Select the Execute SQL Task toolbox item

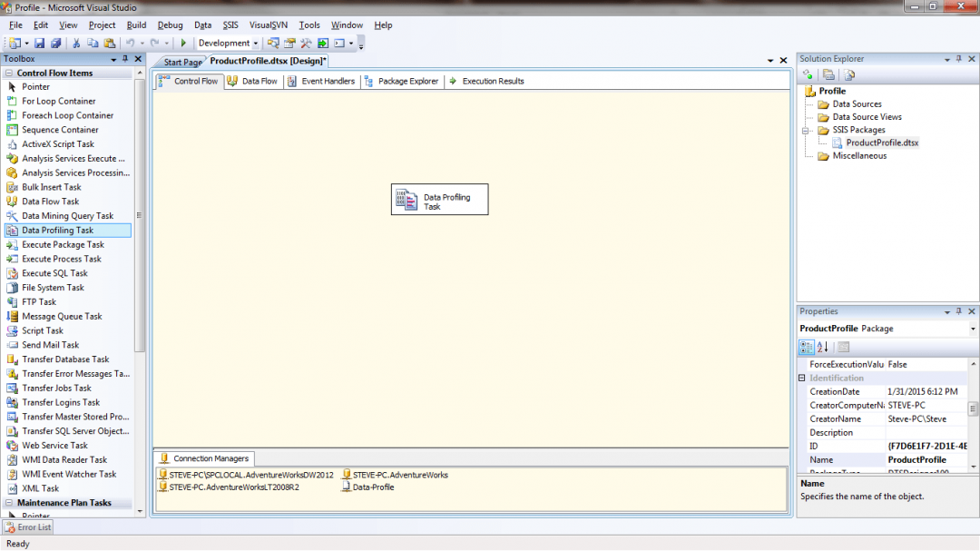tap(54, 273)
